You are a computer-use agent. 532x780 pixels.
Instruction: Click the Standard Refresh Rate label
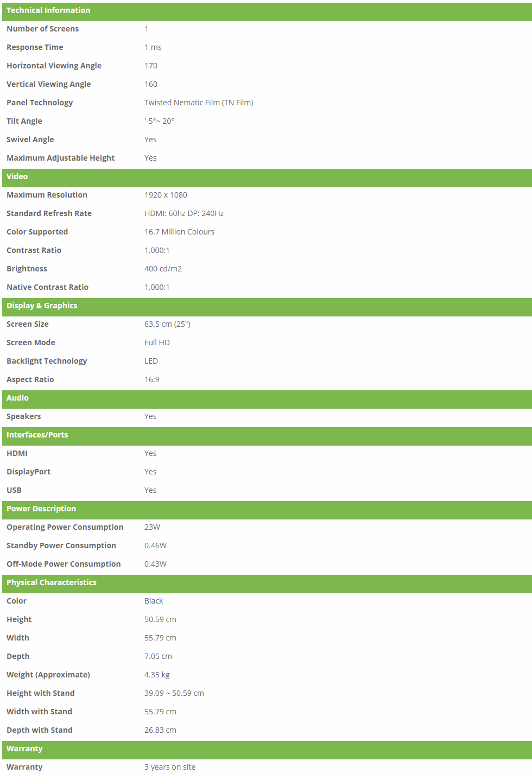click(x=49, y=213)
